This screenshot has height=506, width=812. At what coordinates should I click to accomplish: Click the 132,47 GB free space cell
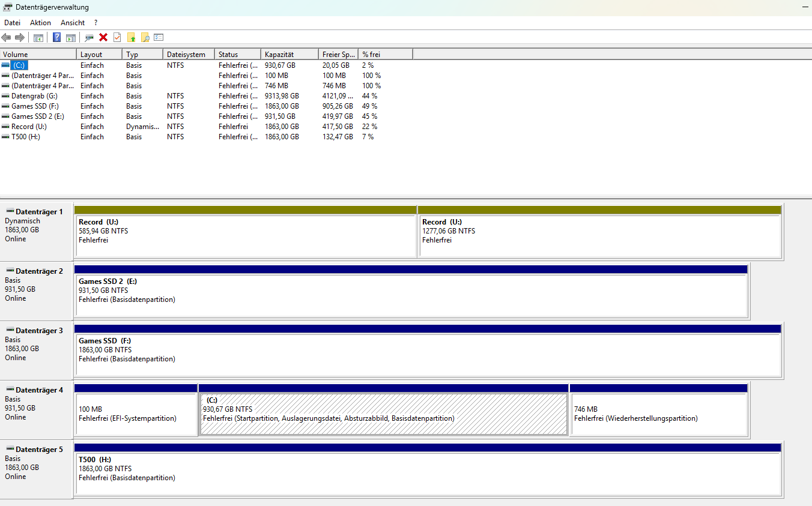pyautogui.click(x=338, y=137)
